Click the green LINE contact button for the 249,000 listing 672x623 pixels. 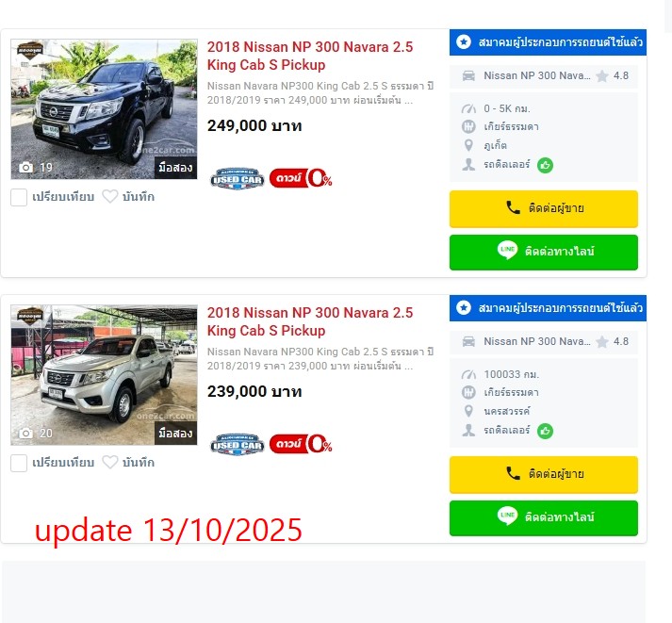[544, 252]
